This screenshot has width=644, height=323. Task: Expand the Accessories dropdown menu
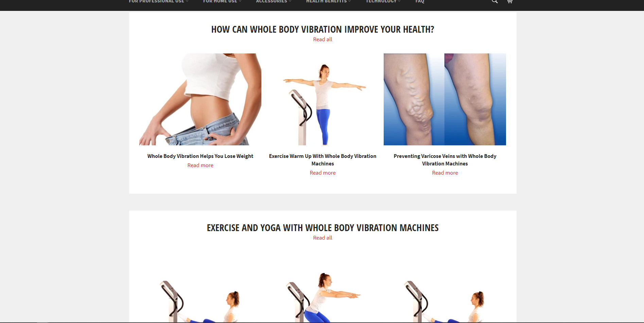(x=274, y=2)
